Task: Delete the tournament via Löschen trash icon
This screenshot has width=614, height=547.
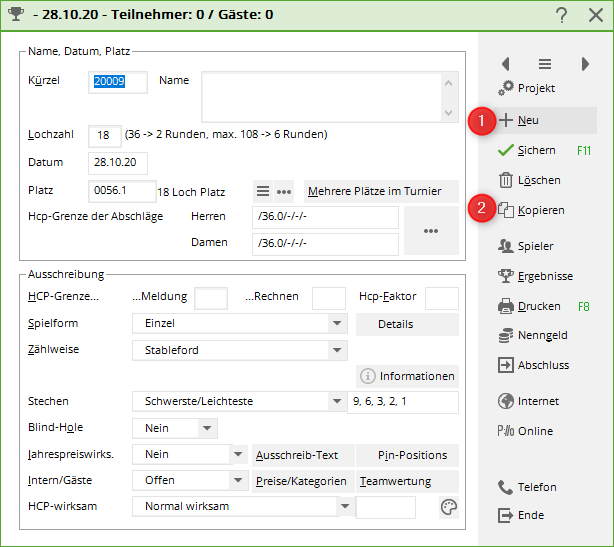Action: point(506,180)
